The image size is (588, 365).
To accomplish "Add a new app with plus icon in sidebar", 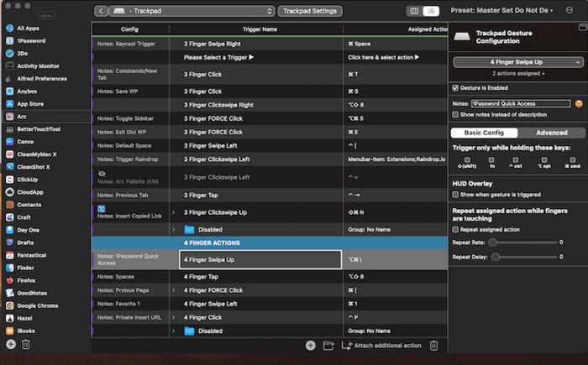I will (11, 344).
